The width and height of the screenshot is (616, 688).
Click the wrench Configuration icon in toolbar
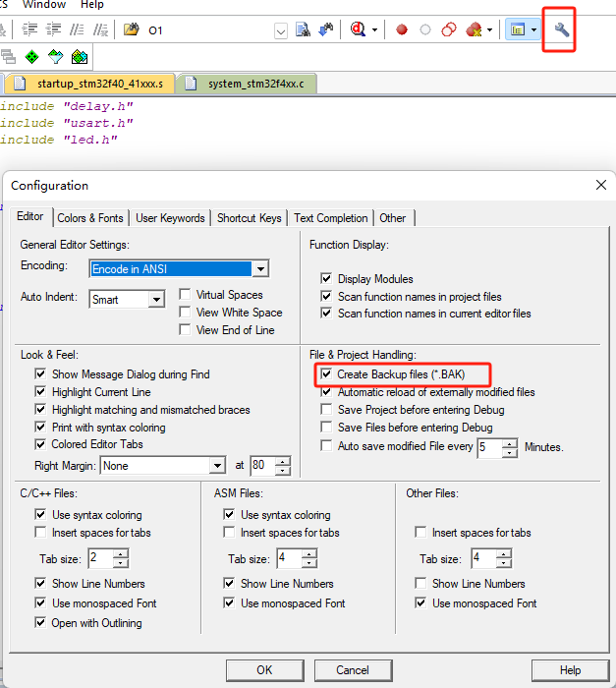562,30
